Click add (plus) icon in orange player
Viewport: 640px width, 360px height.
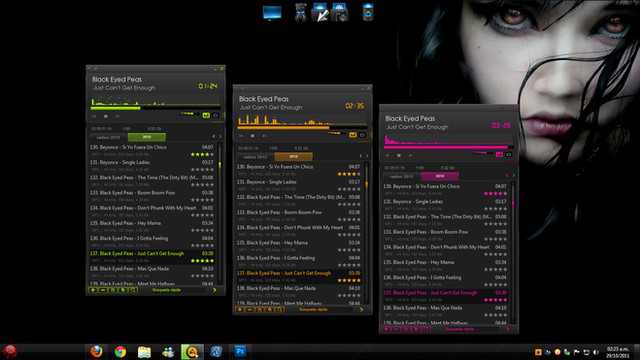click(240, 309)
